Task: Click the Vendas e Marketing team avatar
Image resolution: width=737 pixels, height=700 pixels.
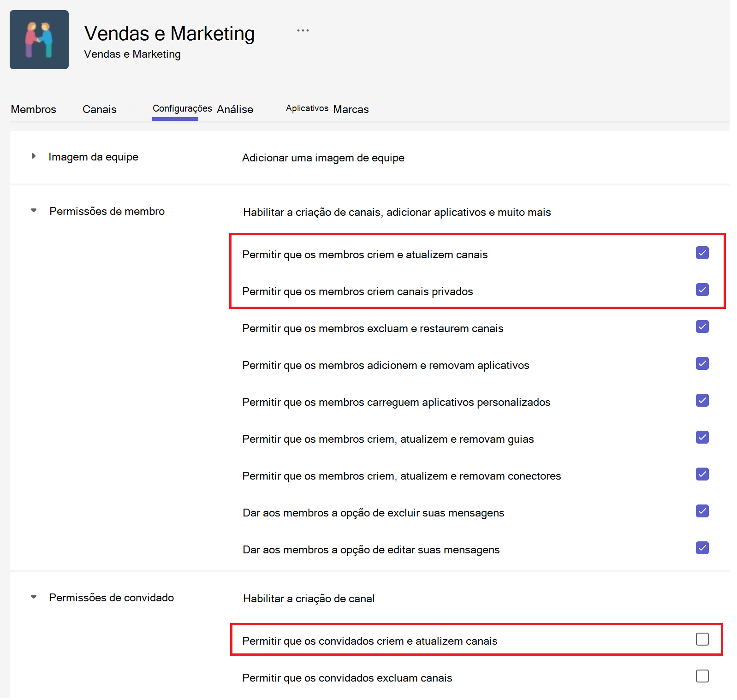Action: pos(39,40)
